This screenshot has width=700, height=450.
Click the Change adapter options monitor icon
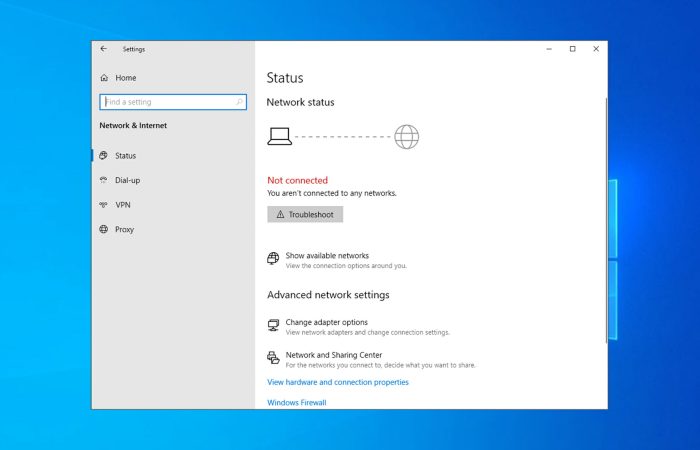click(x=273, y=325)
